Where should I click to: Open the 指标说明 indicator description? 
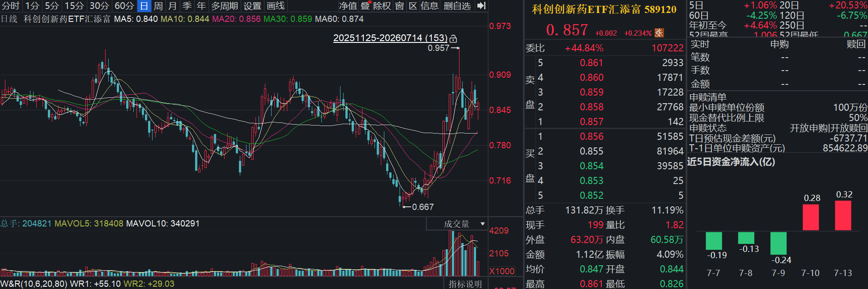click(465, 284)
